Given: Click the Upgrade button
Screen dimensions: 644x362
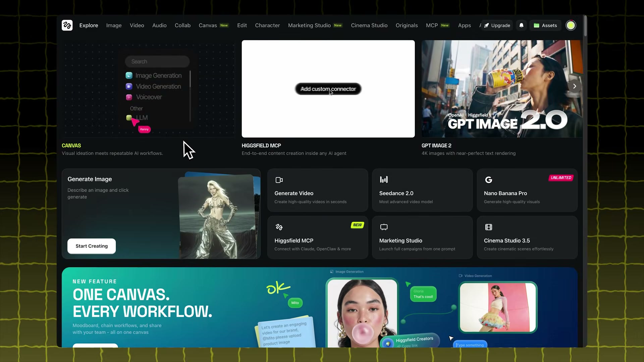Looking at the screenshot, I should 497,25.
